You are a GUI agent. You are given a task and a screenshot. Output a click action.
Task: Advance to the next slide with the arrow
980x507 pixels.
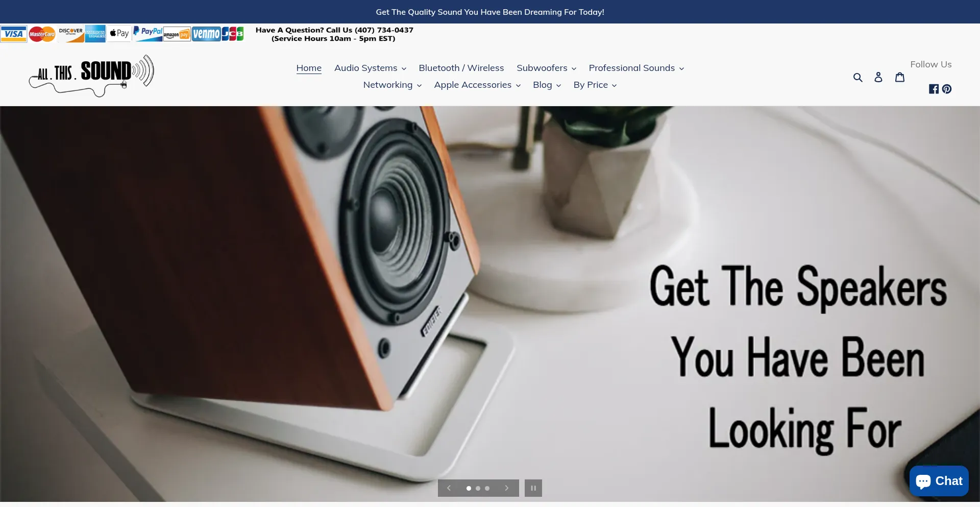pos(507,488)
